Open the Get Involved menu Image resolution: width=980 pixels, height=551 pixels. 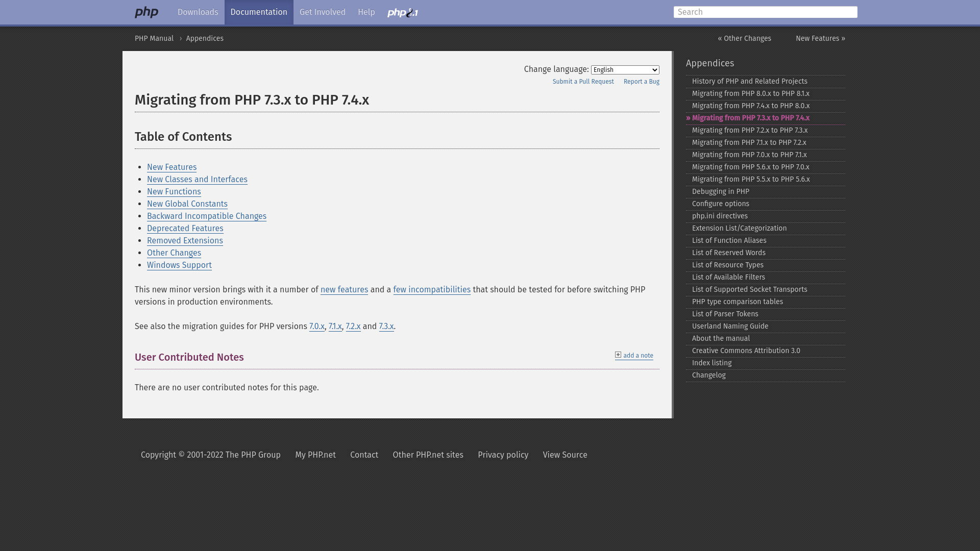[x=323, y=12]
